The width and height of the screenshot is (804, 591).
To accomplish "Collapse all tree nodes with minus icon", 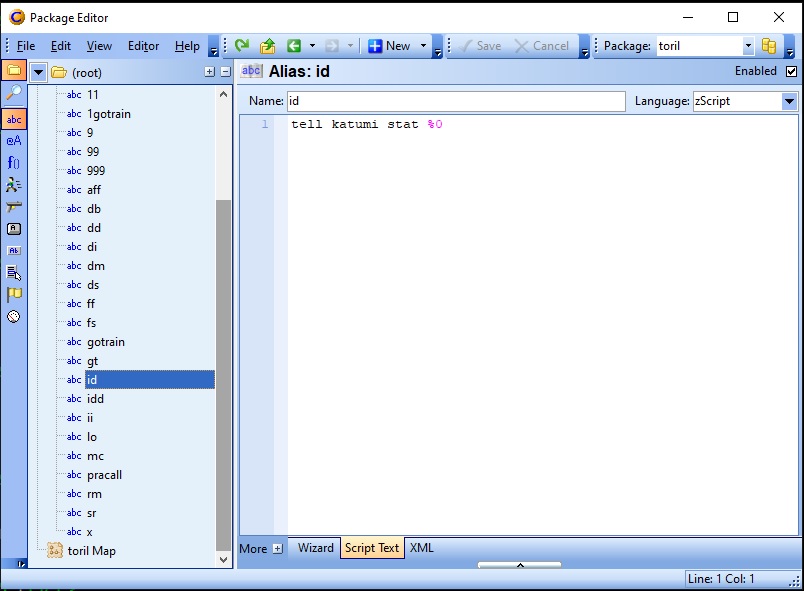I will 226,72.
